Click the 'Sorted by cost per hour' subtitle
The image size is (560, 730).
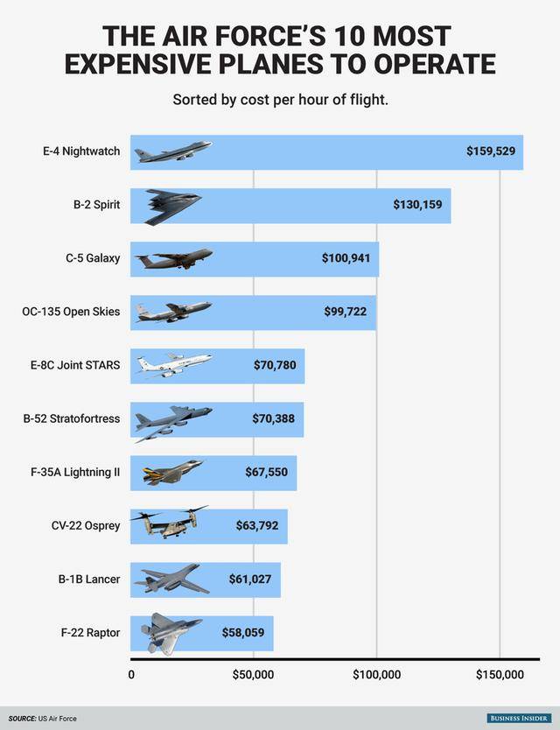pos(280,100)
